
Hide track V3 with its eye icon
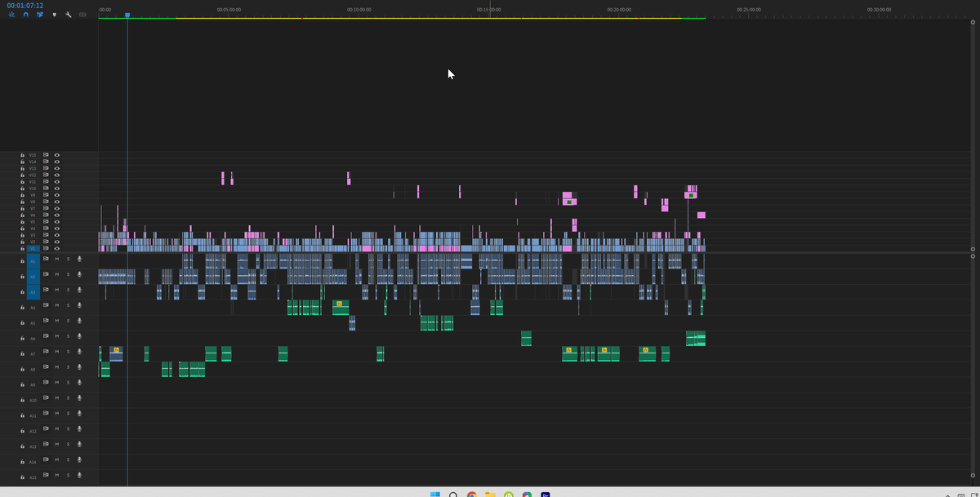(x=57, y=235)
